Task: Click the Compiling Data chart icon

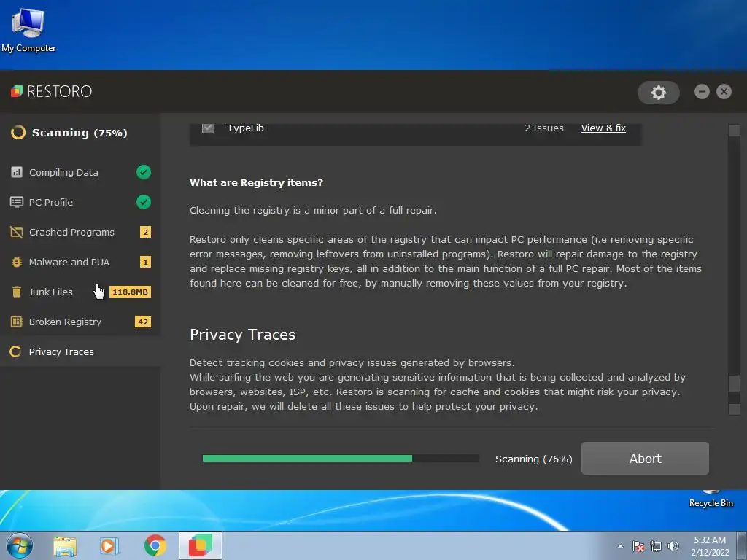Action: [17, 172]
